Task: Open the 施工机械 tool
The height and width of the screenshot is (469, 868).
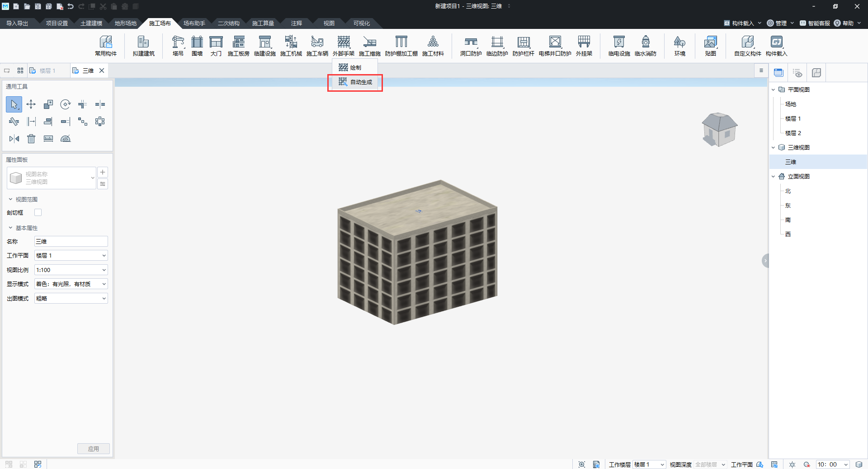Action: click(x=291, y=46)
